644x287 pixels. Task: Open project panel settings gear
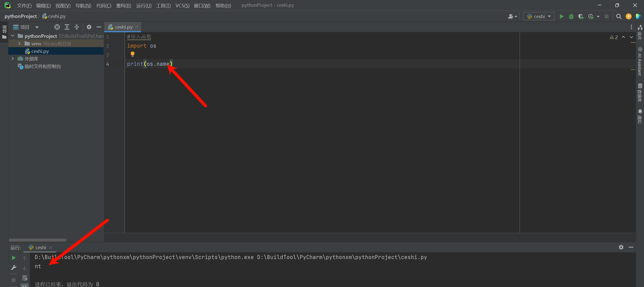tap(89, 27)
